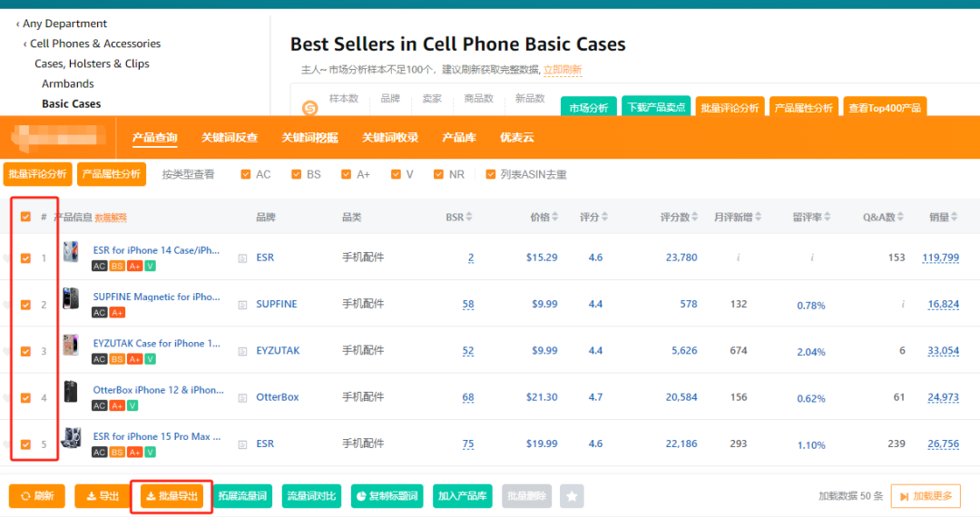
Task: Open ESR iPhone 15 Pro Max thumbnail
Action: point(71,438)
